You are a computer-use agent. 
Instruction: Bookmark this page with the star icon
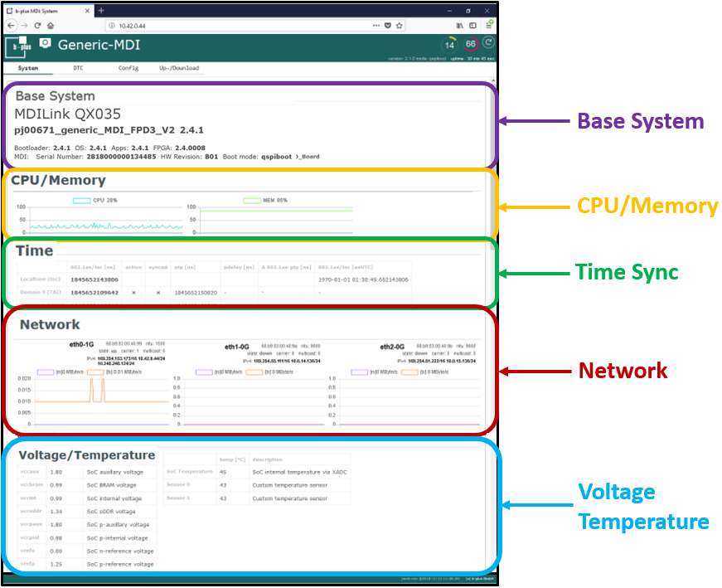click(400, 26)
